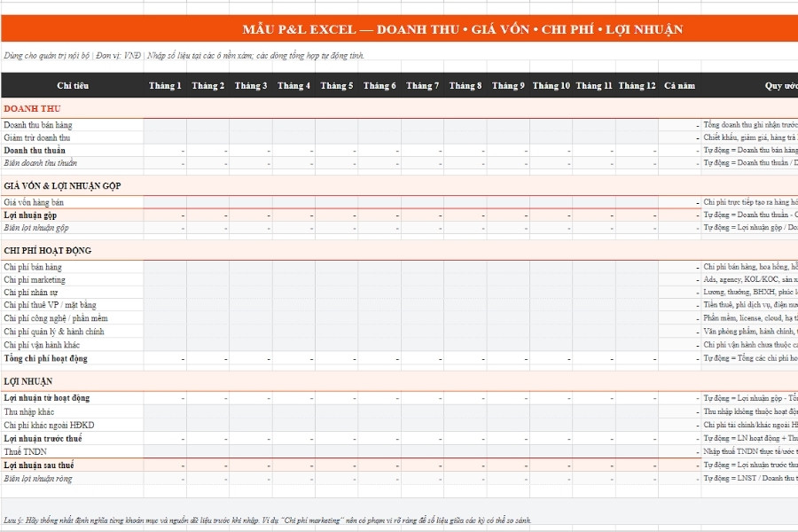Select the 'Chi phí vận hành khác' row label
798x532 pixels.
click(x=42, y=345)
